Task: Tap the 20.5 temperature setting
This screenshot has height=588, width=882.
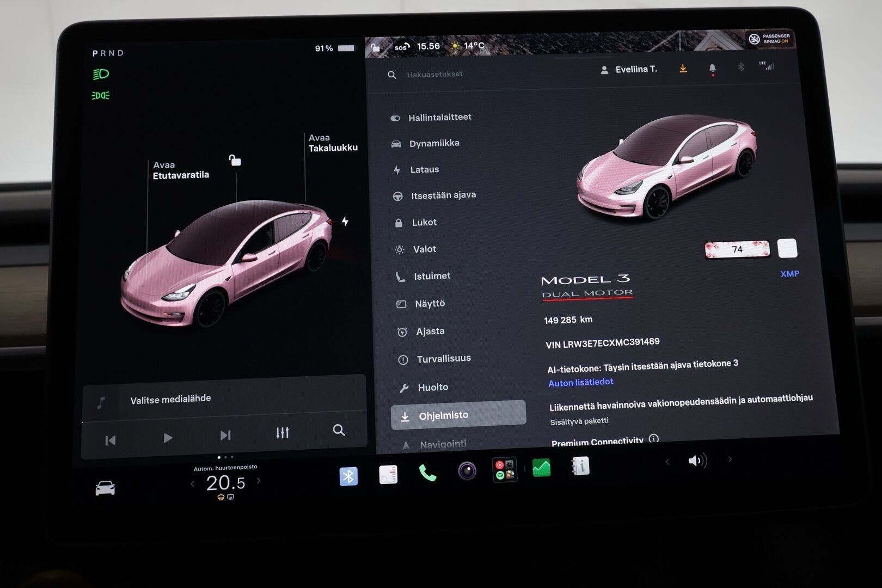Action: pos(225,482)
